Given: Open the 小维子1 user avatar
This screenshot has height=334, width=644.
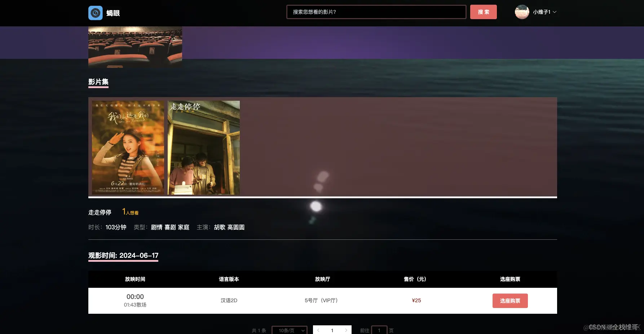Looking at the screenshot, I should [x=522, y=12].
